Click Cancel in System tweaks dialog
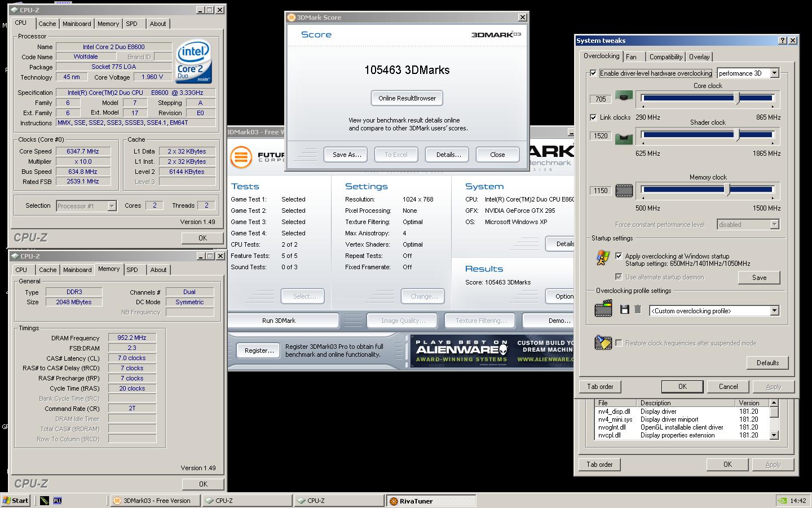Screen dimensions: 812x508 [728, 387]
